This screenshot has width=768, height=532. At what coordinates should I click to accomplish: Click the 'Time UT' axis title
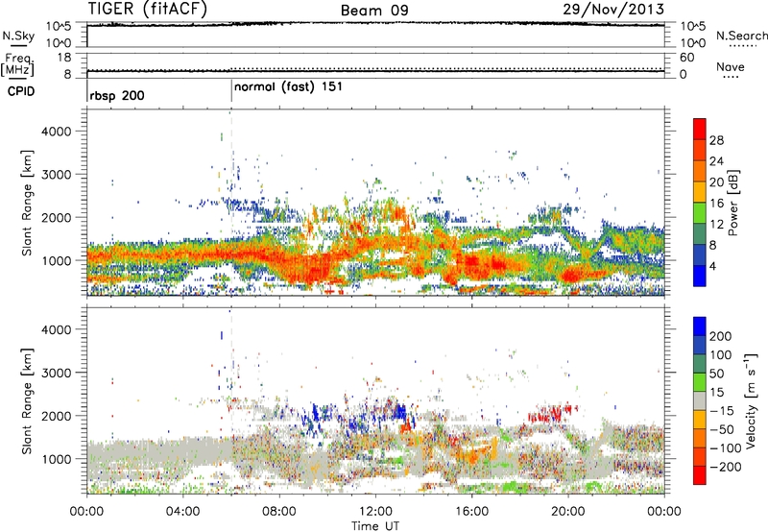(x=375, y=526)
